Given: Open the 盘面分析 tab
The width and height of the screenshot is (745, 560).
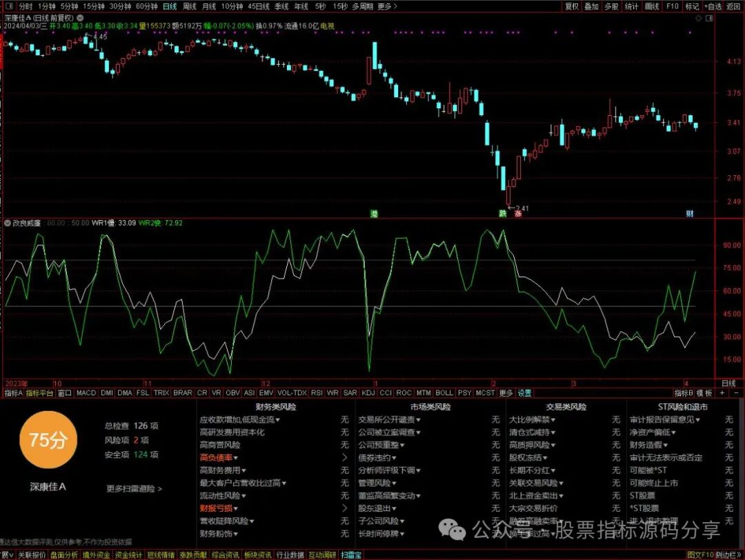Looking at the screenshot, I should (x=64, y=554).
